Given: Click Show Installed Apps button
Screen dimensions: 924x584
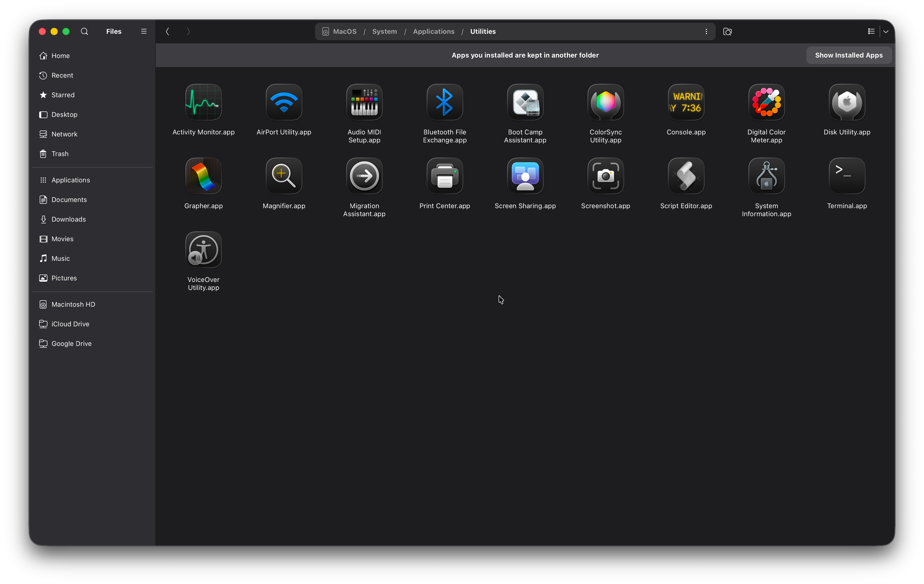Looking at the screenshot, I should coord(848,55).
